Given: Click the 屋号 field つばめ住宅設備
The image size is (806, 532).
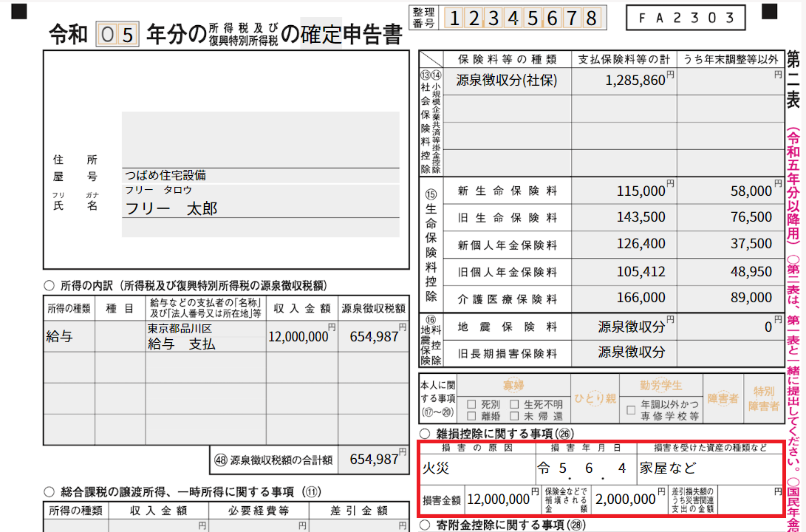Looking at the screenshot, I should pos(261,175).
